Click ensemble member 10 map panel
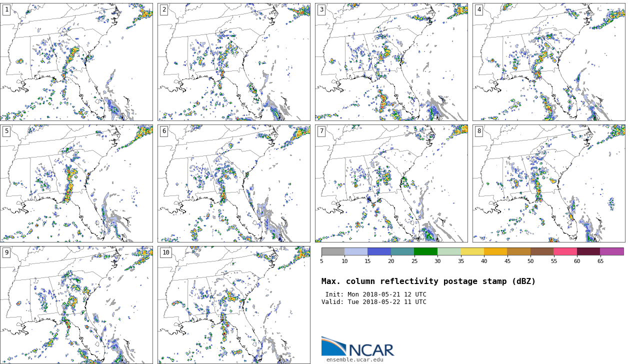 [x=234, y=305]
